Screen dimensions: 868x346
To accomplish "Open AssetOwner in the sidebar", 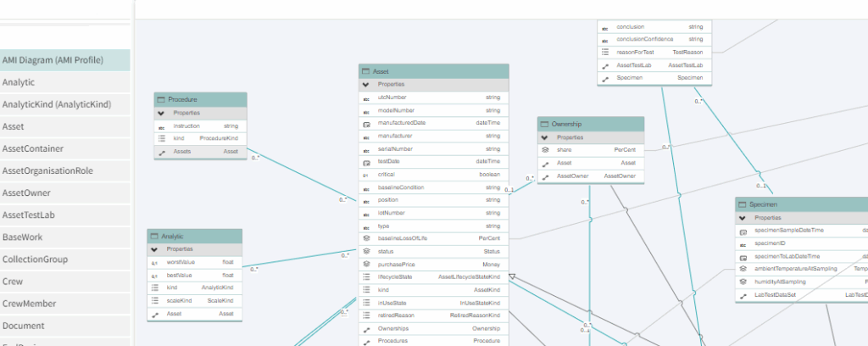I will (64, 193).
